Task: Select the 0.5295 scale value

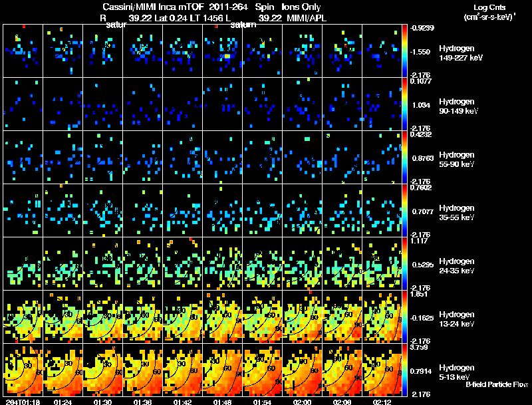Action: 422,265
